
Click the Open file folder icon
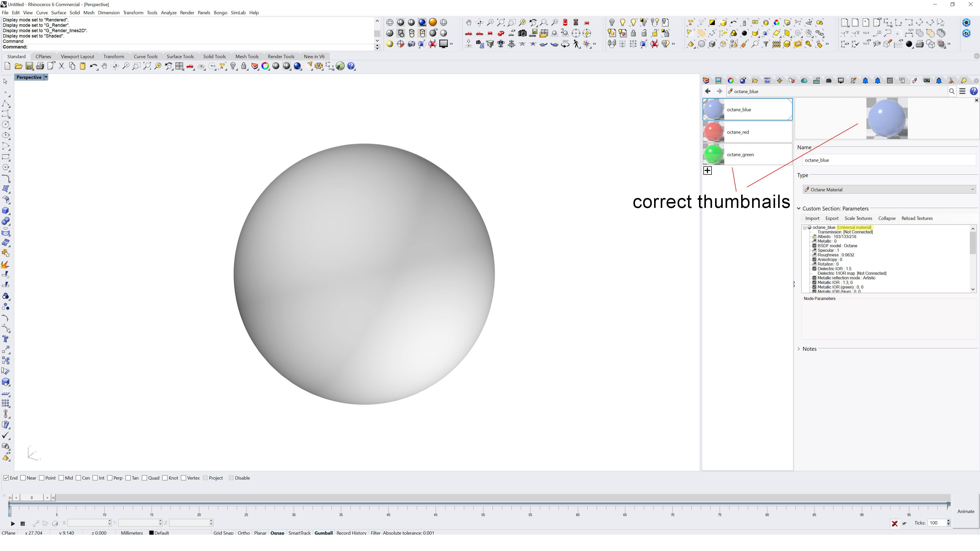[x=18, y=66]
